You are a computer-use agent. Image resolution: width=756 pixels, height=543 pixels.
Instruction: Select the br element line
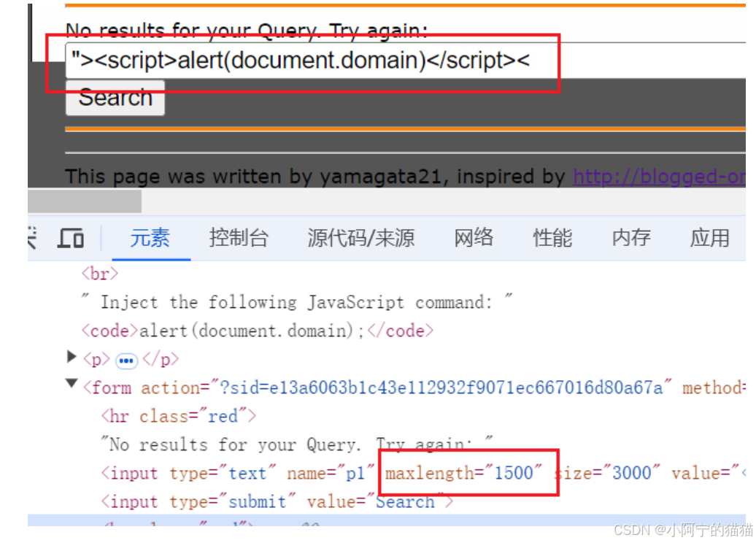tap(100, 274)
